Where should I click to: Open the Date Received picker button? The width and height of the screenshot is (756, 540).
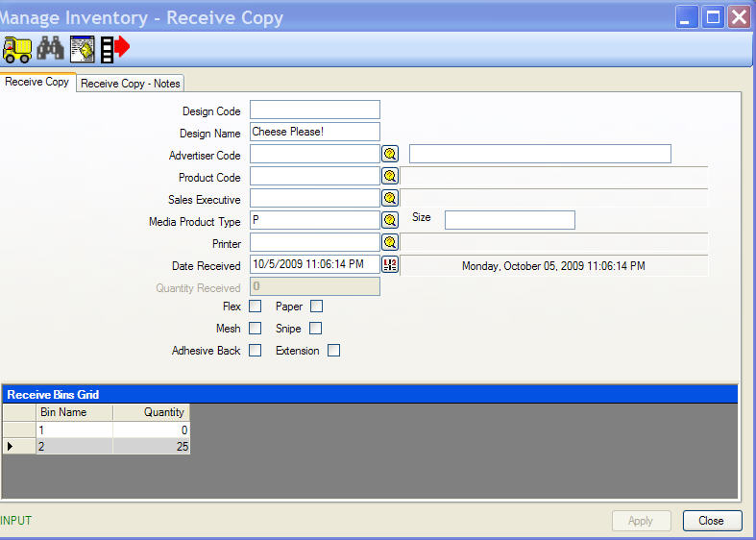[390, 264]
